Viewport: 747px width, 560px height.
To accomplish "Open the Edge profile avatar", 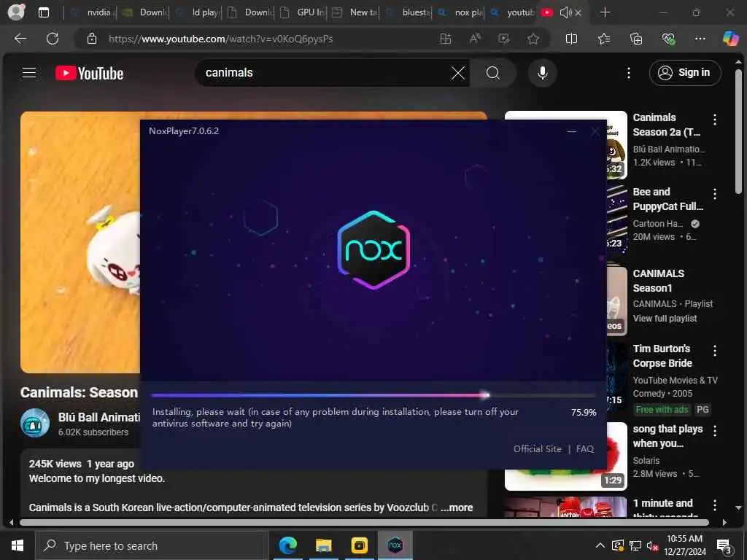I will 16,12.
